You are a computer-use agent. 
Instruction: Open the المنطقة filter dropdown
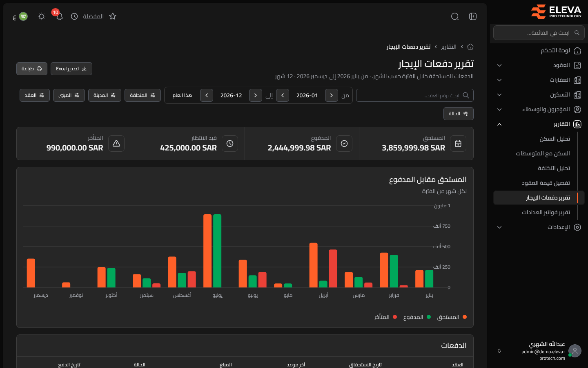143,95
